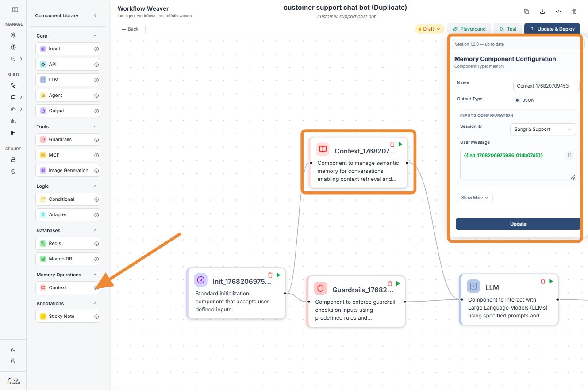This screenshot has height=390, width=588.
Task: Collapse the Tools section in the Component Library
Action: pyautogui.click(x=95, y=126)
